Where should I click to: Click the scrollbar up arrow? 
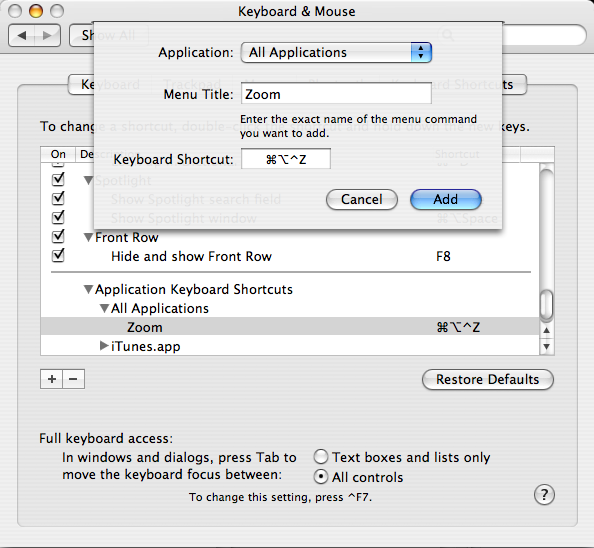click(546, 330)
